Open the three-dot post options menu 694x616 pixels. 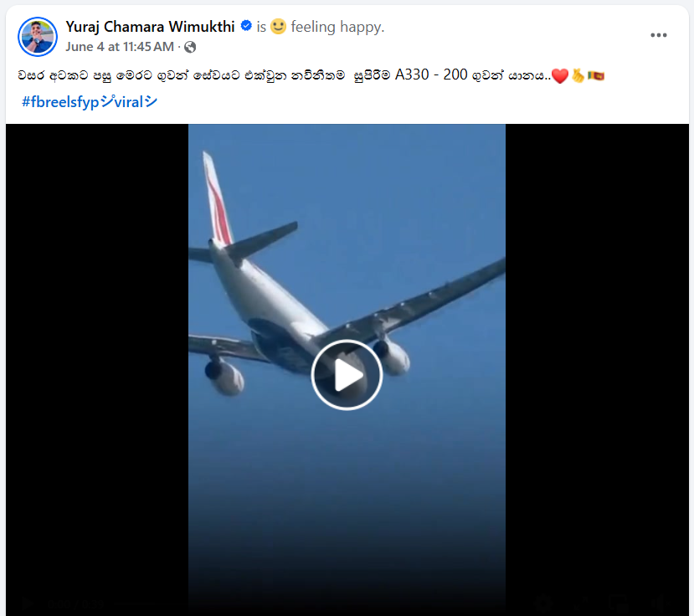point(658,35)
